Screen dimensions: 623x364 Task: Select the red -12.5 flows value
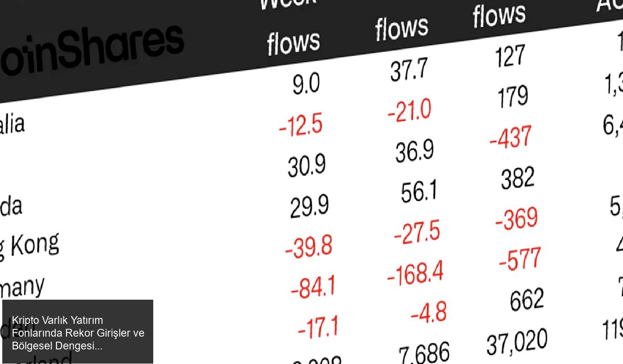(x=301, y=125)
